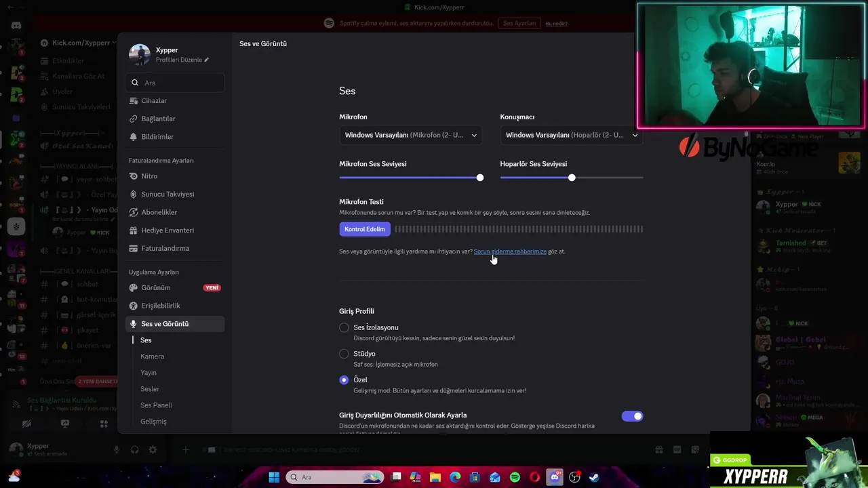
Task: Share screen from voice connection panel
Action: 65,424
